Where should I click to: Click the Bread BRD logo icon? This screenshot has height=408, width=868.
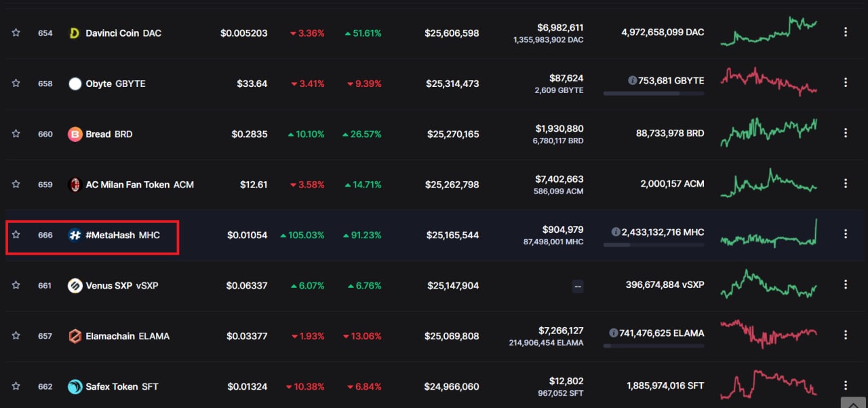point(75,134)
